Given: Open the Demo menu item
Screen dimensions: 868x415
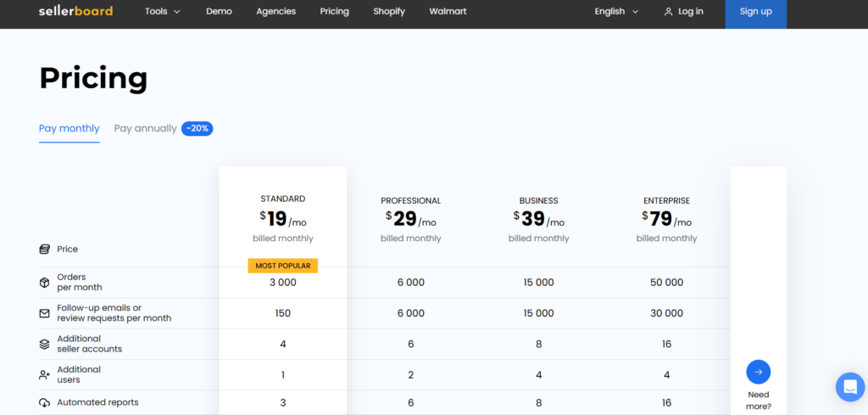Looking at the screenshot, I should pyautogui.click(x=219, y=12).
